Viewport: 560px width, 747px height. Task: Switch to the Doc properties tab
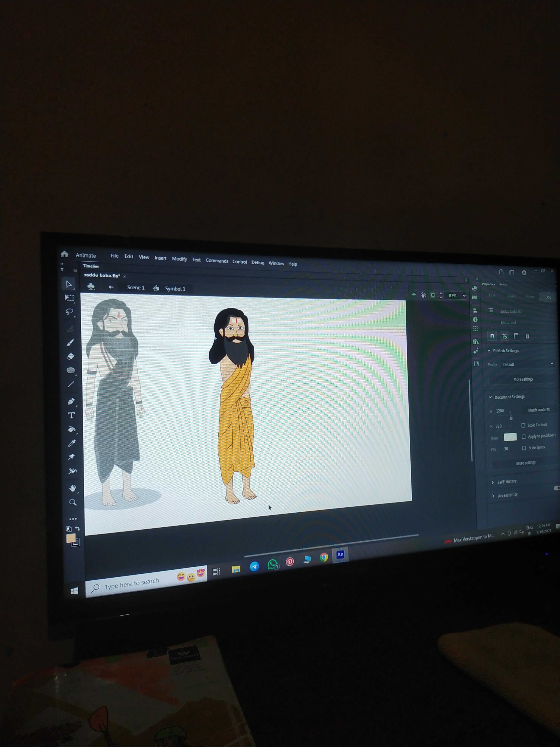pos(548,297)
